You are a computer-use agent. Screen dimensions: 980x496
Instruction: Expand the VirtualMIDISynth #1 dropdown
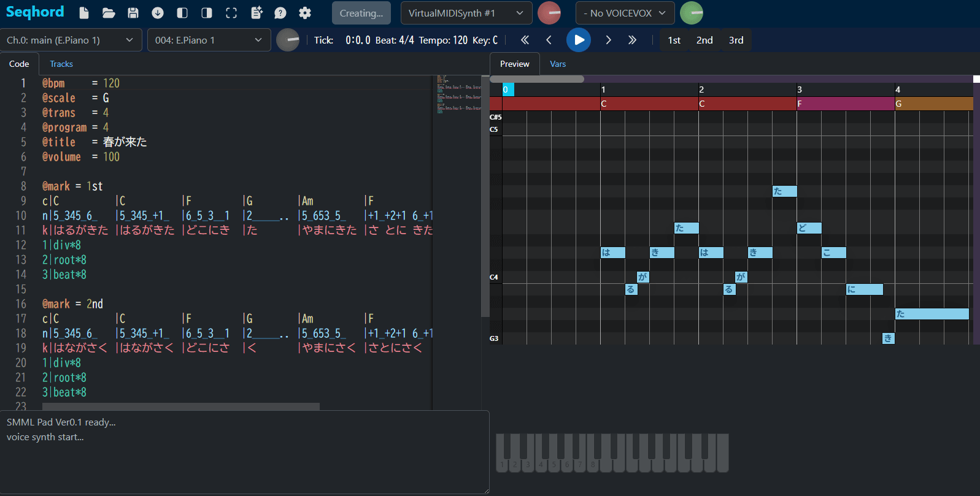tap(466, 13)
